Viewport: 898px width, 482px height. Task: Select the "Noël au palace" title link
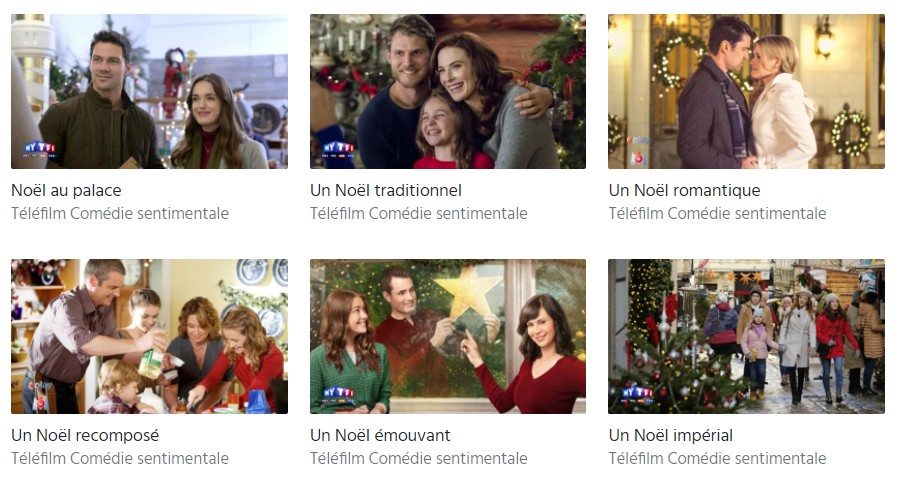click(66, 190)
